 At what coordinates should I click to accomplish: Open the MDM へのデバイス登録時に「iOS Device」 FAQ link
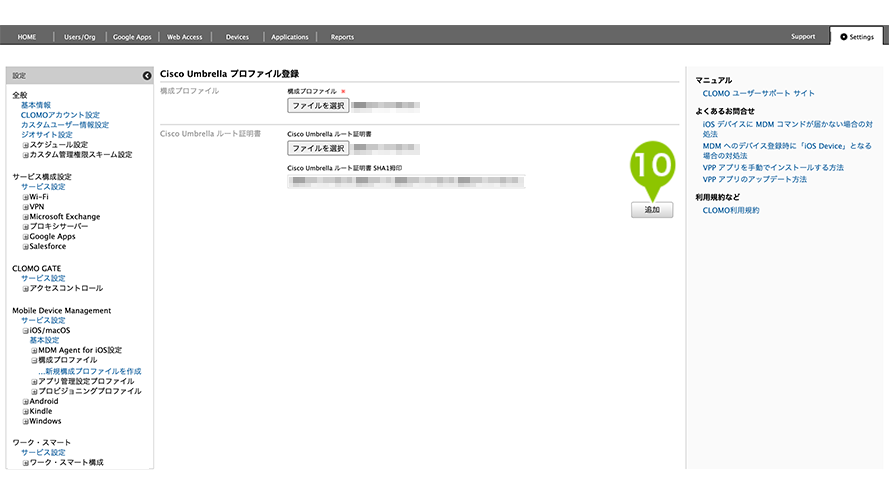pos(787,150)
